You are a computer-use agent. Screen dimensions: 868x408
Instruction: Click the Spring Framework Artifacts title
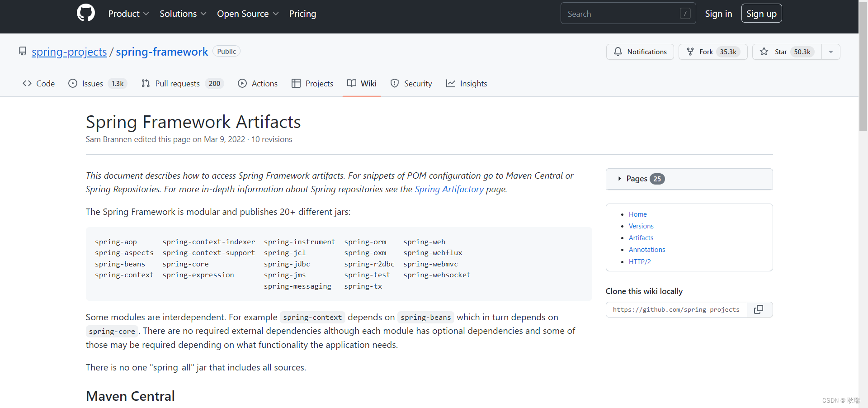[x=193, y=122]
